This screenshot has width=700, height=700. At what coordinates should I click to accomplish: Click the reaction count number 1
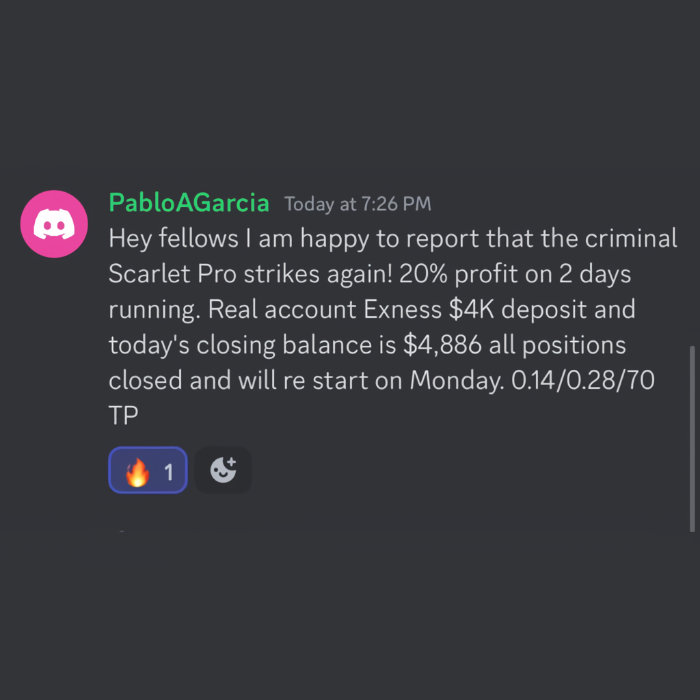click(x=169, y=472)
